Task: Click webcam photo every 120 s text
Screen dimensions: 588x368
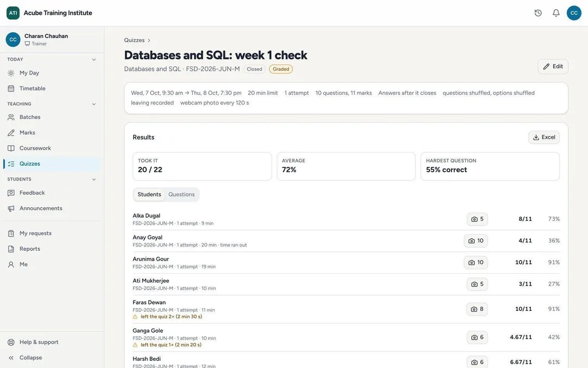Action: click(x=215, y=103)
